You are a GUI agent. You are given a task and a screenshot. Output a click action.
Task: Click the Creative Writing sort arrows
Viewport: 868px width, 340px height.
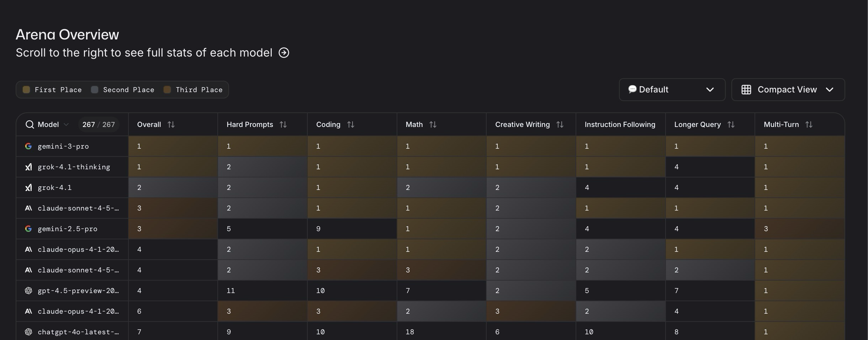click(x=560, y=124)
